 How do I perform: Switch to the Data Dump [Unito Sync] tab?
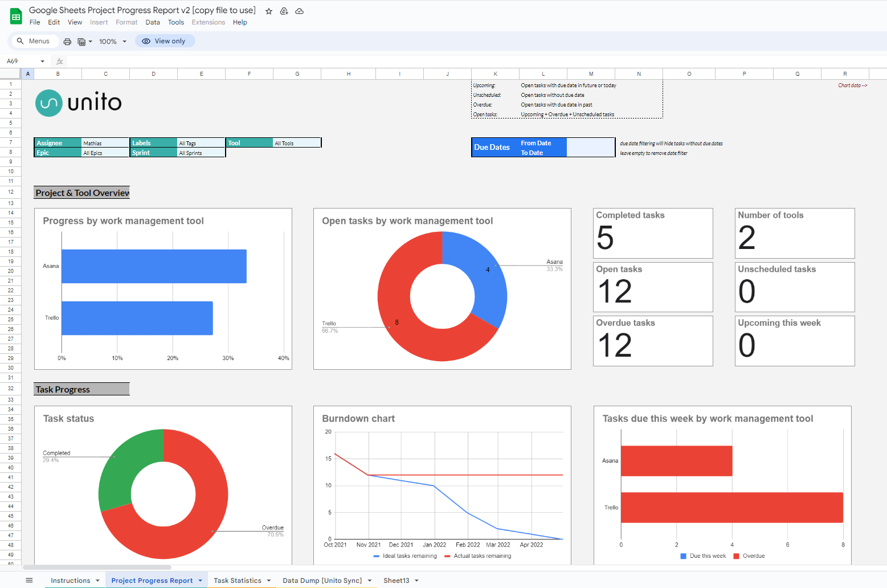322,579
